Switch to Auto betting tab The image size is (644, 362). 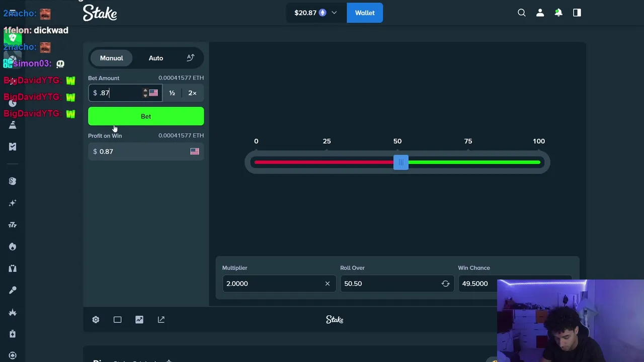click(x=156, y=58)
